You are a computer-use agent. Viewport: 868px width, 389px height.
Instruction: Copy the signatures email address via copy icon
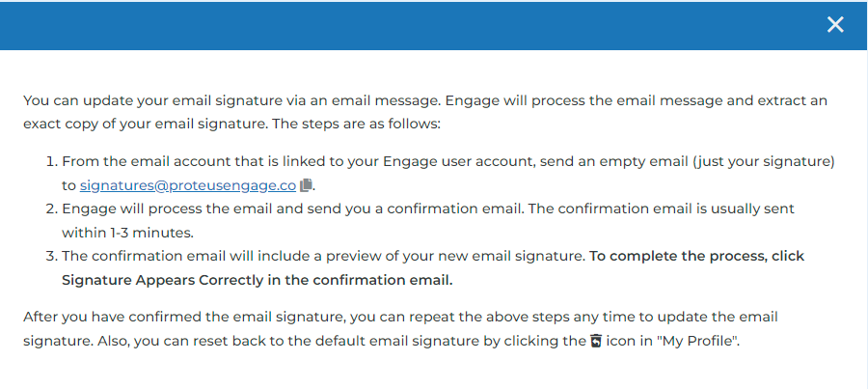[306, 185]
